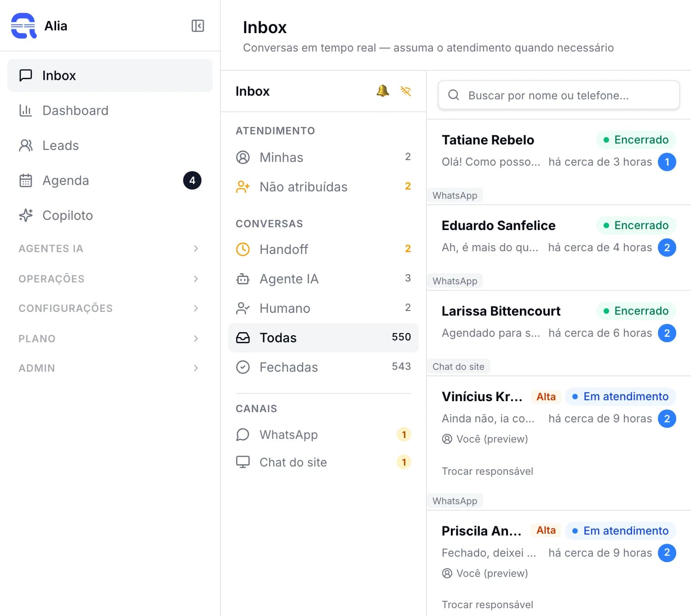Show Fechadas conversations

(x=323, y=367)
